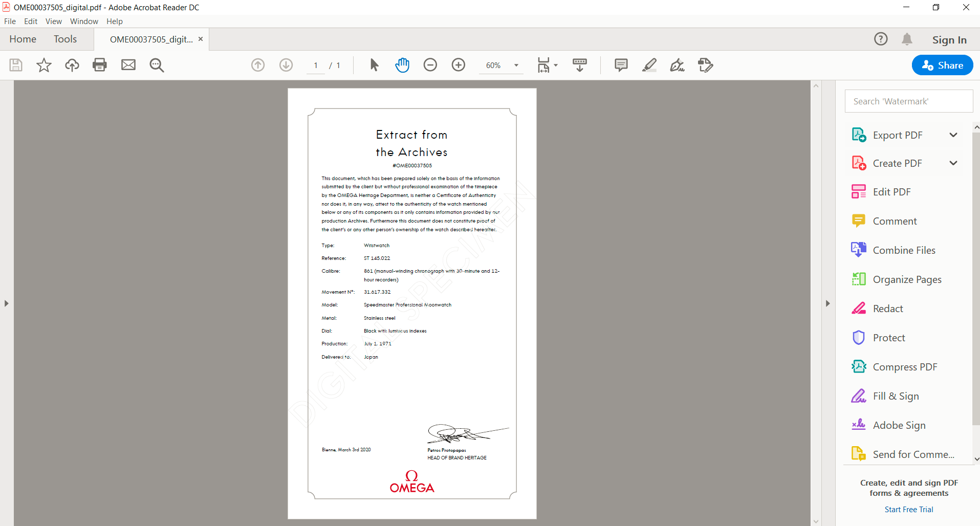The image size is (980, 526).
Task: Open the View menu
Action: [x=53, y=21]
